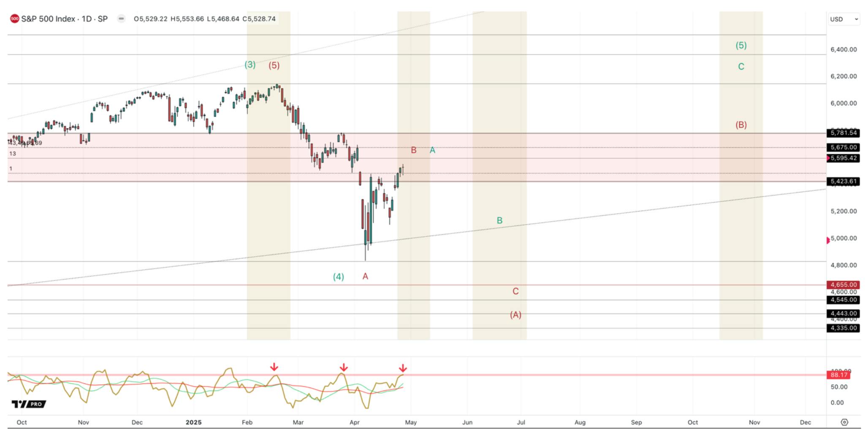Click the May label on time axis
This screenshot has width=868, height=434.
[x=411, y=422]
